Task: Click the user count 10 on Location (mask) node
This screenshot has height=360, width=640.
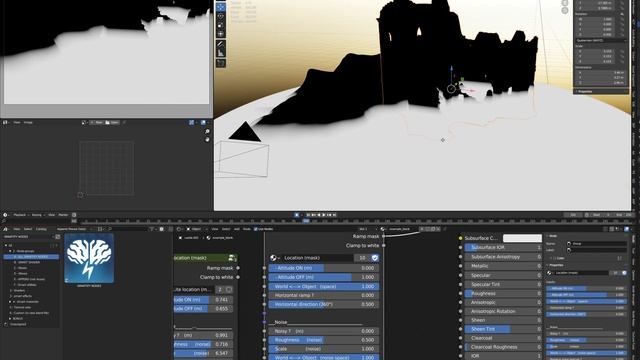Action: [x=362, y=258]
